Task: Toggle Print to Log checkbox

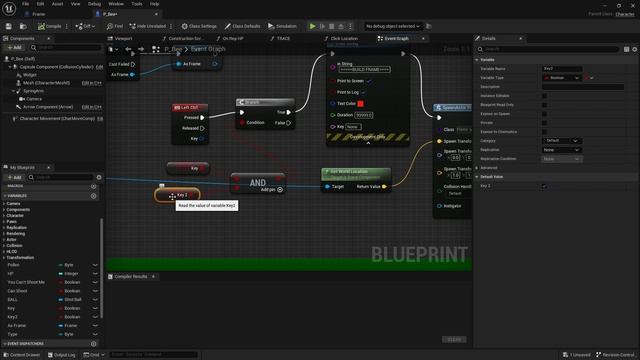Action: (x=363, y=92)
